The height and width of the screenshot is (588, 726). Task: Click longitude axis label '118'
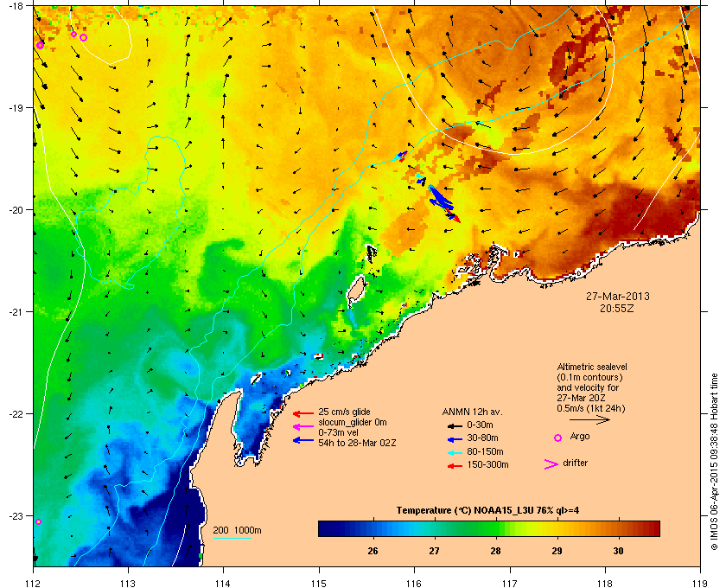click(x=605, y=584)
